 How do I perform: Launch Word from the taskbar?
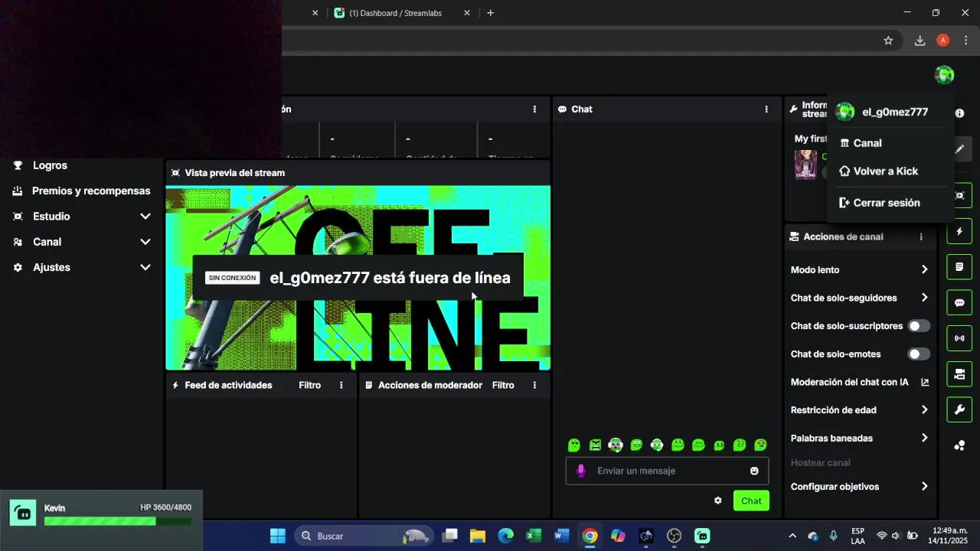coord(562,536)
